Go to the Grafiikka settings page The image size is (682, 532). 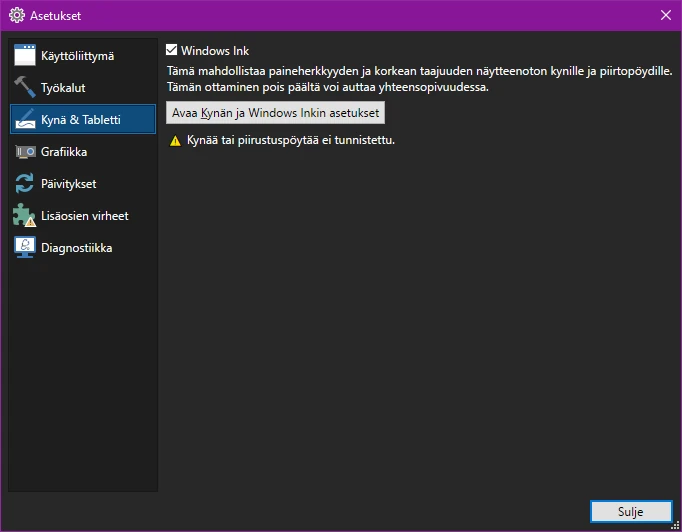click(x=64, y=152)
